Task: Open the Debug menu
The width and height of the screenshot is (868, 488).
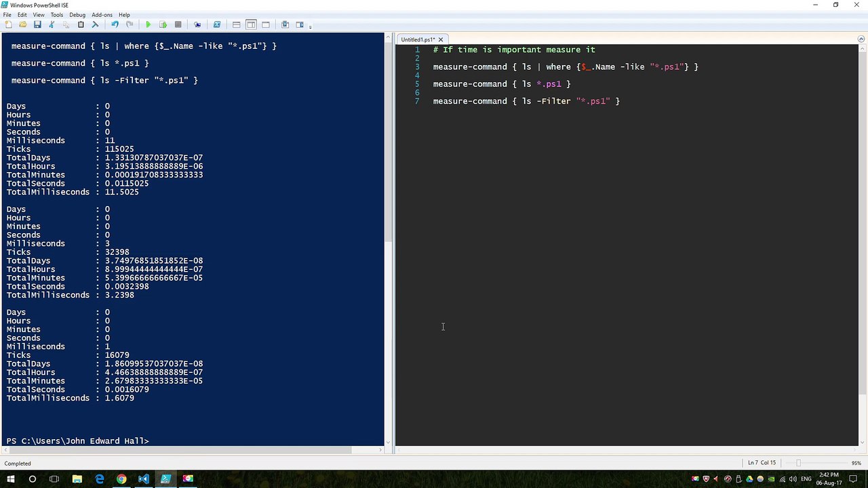Action: pos(77,14)
